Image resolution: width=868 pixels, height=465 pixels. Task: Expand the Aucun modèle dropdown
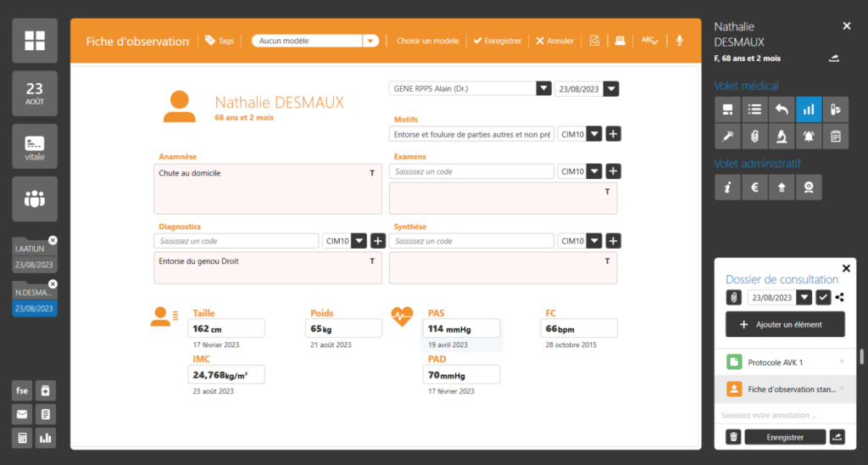point(370,41)
